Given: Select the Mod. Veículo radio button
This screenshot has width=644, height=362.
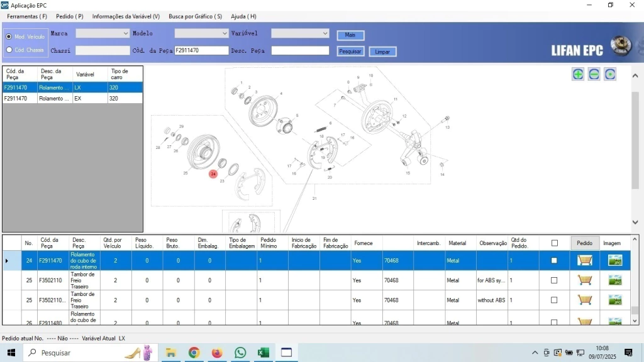Looking at the screenshot, I should [9, 36].
